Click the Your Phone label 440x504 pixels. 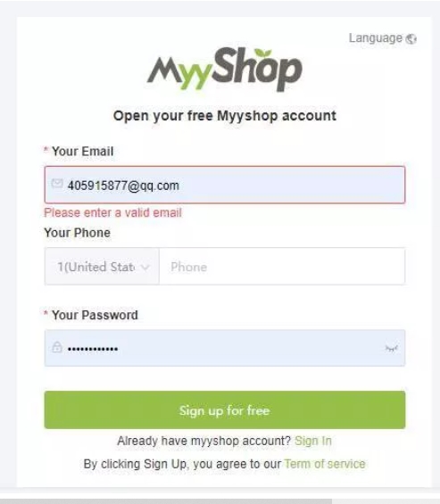pos(77,233)
